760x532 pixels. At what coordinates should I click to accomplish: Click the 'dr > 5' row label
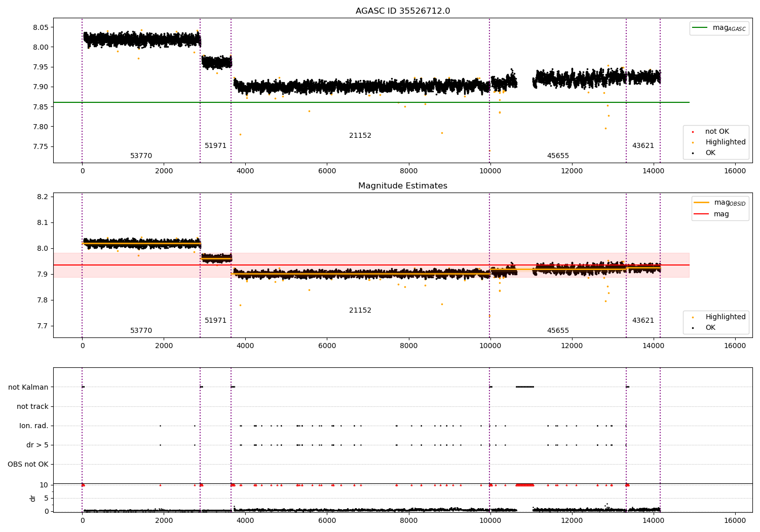point(37,445)
